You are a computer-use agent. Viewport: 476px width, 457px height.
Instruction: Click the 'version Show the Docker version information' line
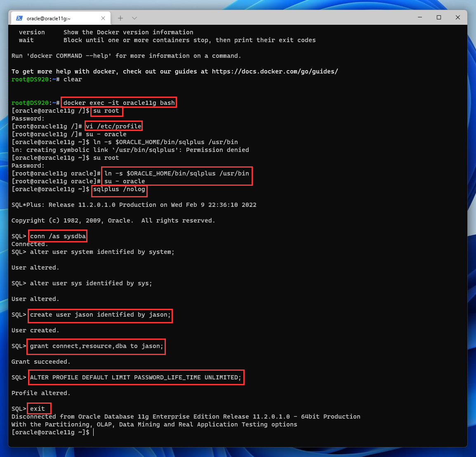click(106, 32)
